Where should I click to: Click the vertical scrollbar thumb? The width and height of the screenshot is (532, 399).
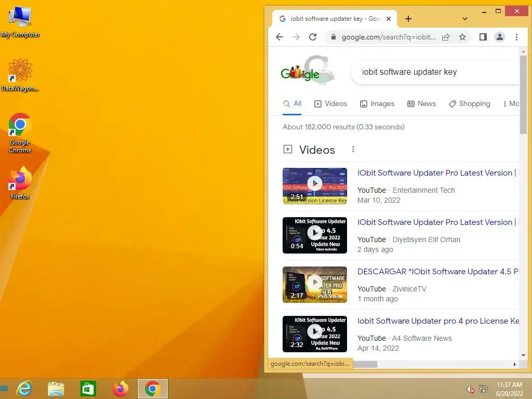[x=523, y=95]
